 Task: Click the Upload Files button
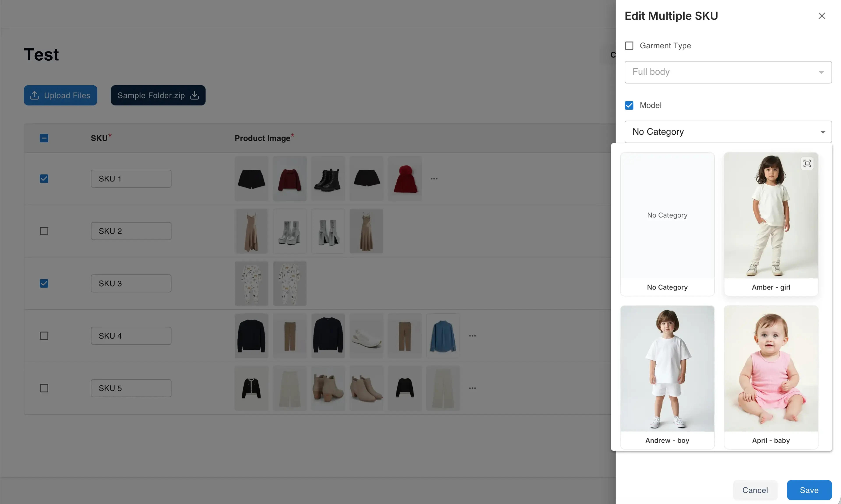(x=60, y=95)
